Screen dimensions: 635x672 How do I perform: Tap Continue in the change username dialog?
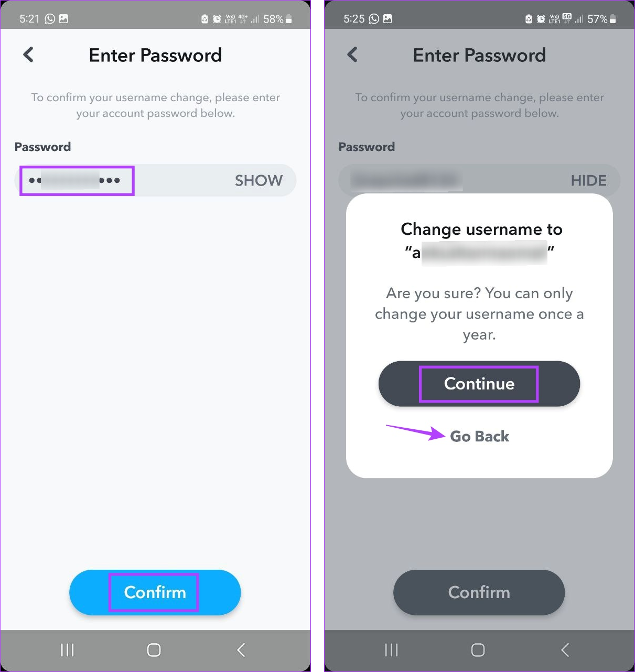tap(479, 384)
